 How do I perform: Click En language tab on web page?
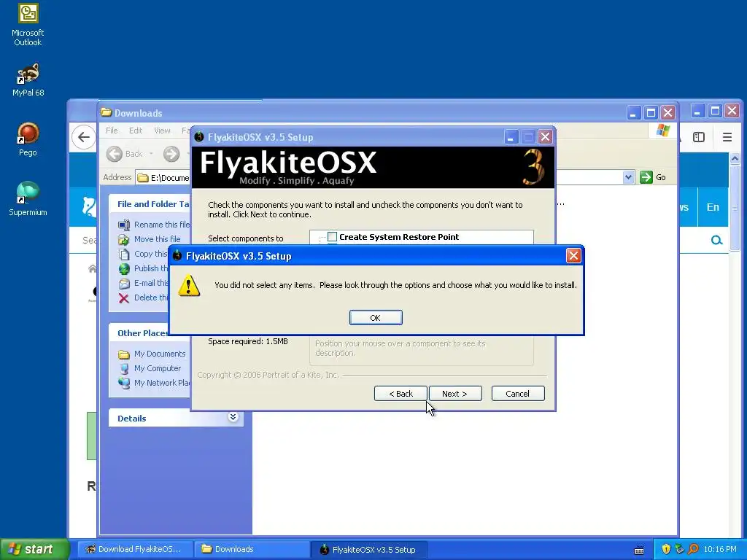[x=713, y=207]
